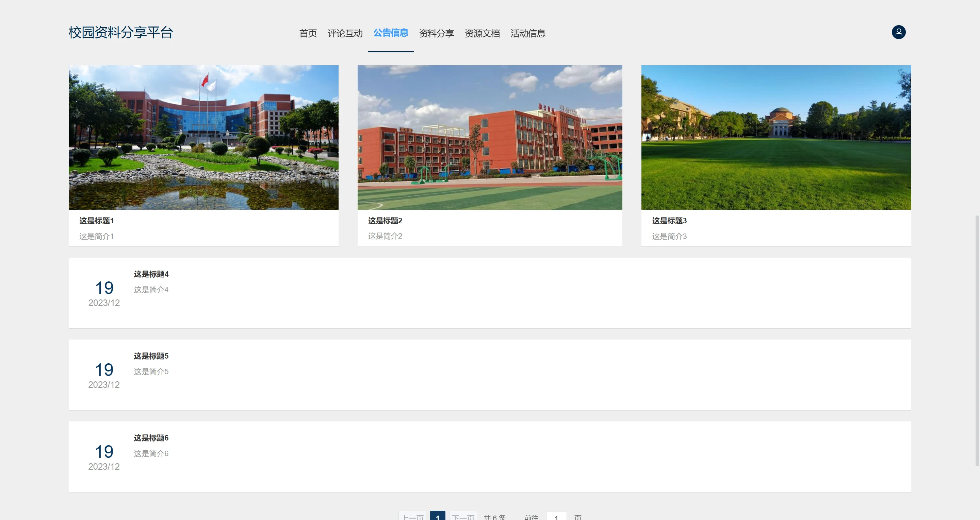Click page number 1 pagination button

(438, 517)
